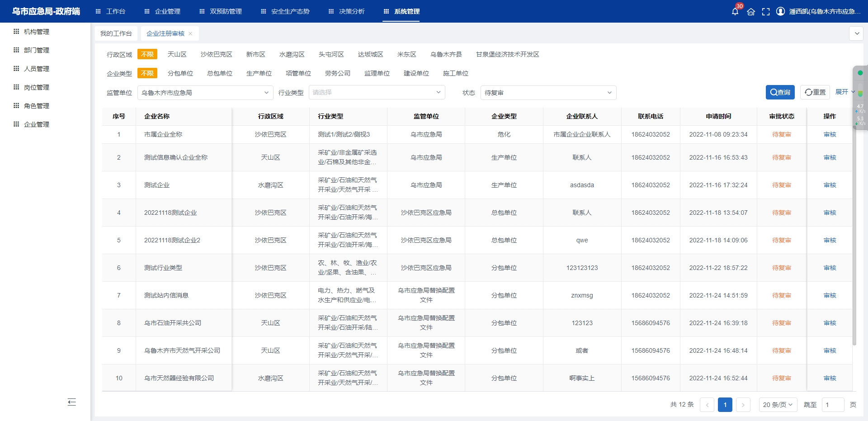Filter by 水磨沟区 district
The width and height of the screenshot is (868, 421).
tap(292, 54)
